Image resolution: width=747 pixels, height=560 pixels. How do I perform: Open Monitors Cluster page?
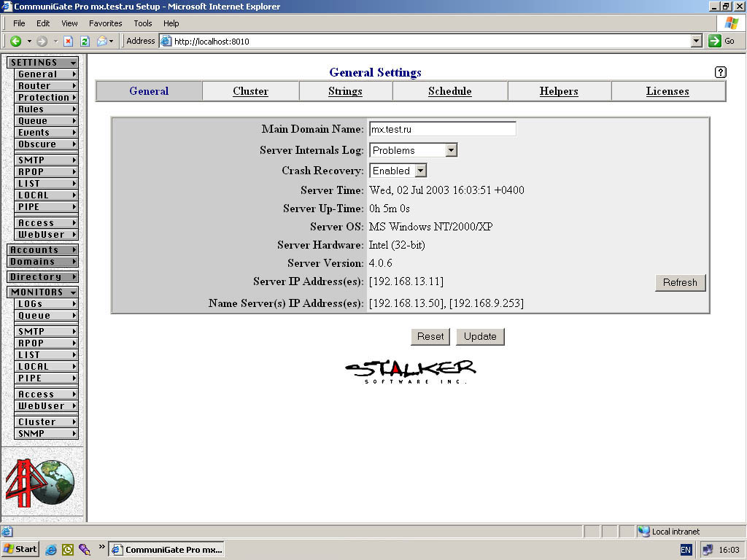pyautogui.click(x=46, y=422)
